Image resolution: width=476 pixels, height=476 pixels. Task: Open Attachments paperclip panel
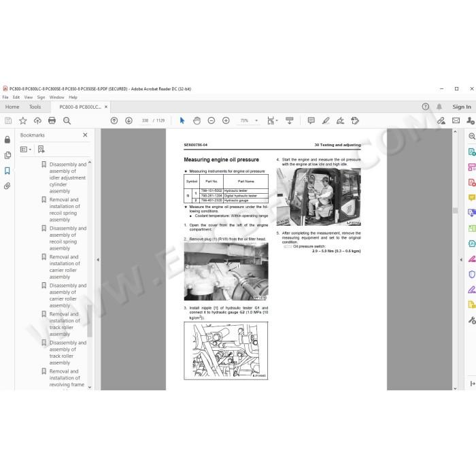7,186
